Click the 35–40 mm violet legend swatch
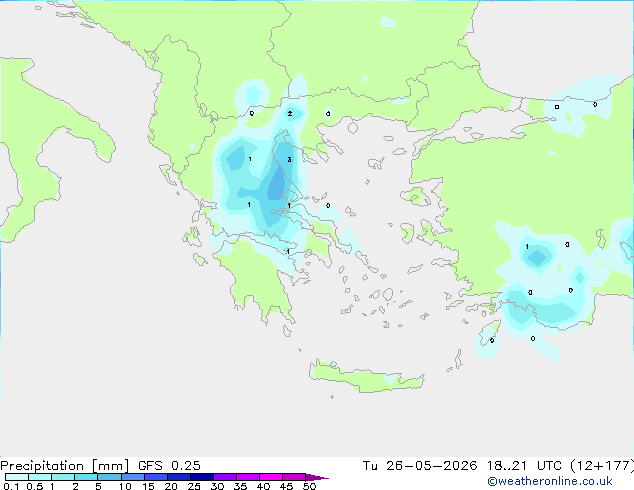Image resolution: width=634 pixels, height=490 pixels. coord(247,477)
